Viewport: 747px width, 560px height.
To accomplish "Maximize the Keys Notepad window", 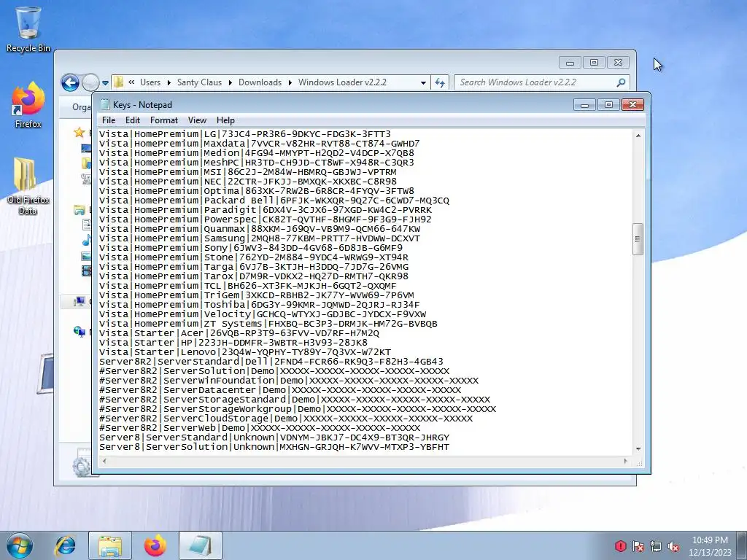I will [608, 105].
